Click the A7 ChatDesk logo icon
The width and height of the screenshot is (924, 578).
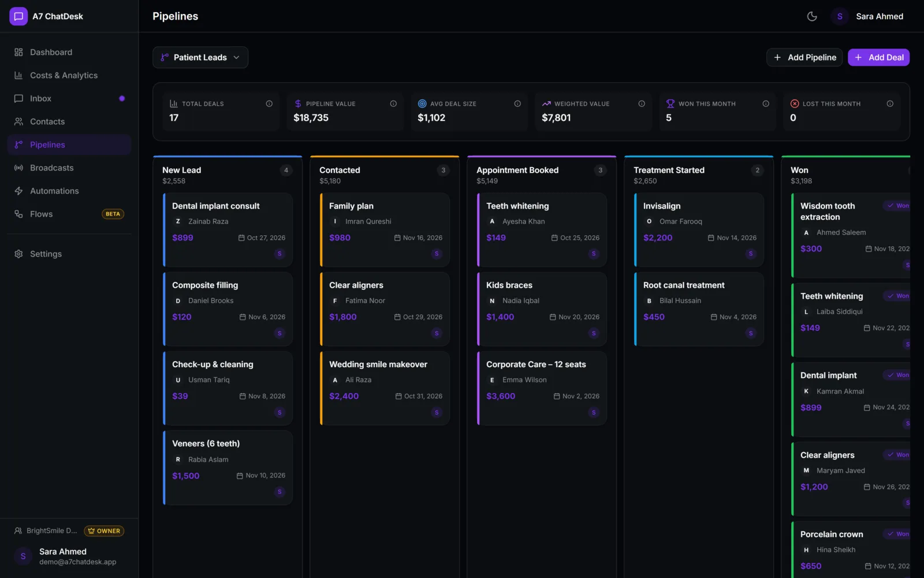click(x=18, y=16)
